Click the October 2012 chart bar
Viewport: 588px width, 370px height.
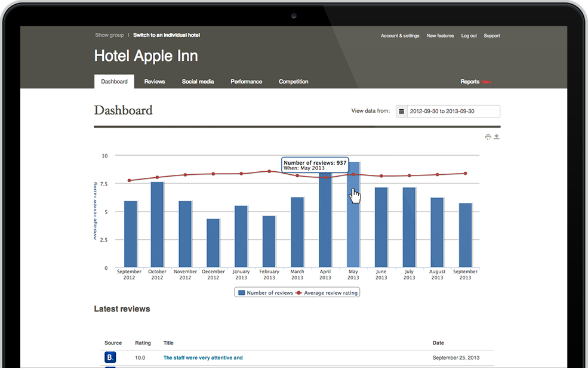click(157, 224)
